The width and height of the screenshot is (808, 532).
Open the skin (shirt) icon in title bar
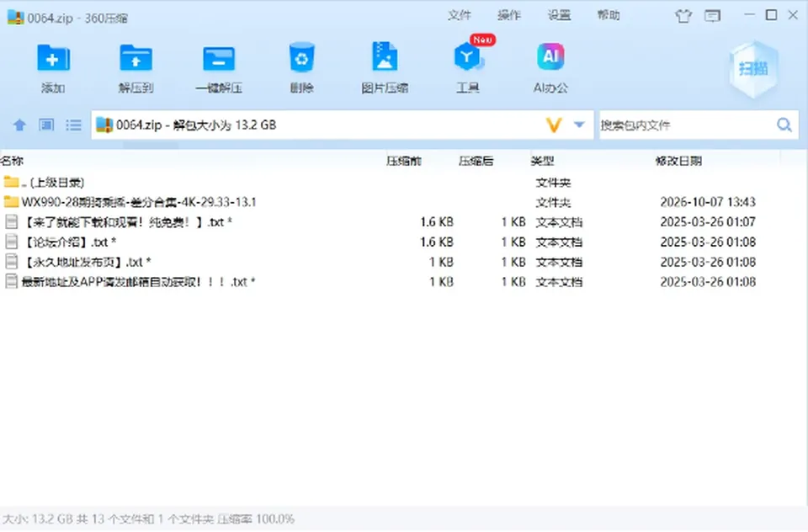[683, 16]
